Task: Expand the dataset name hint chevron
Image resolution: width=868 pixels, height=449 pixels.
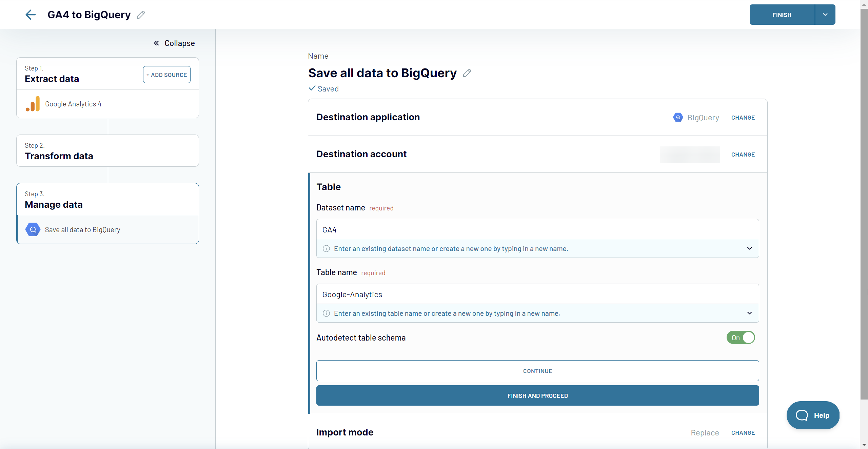Action: tap(749, 248)
